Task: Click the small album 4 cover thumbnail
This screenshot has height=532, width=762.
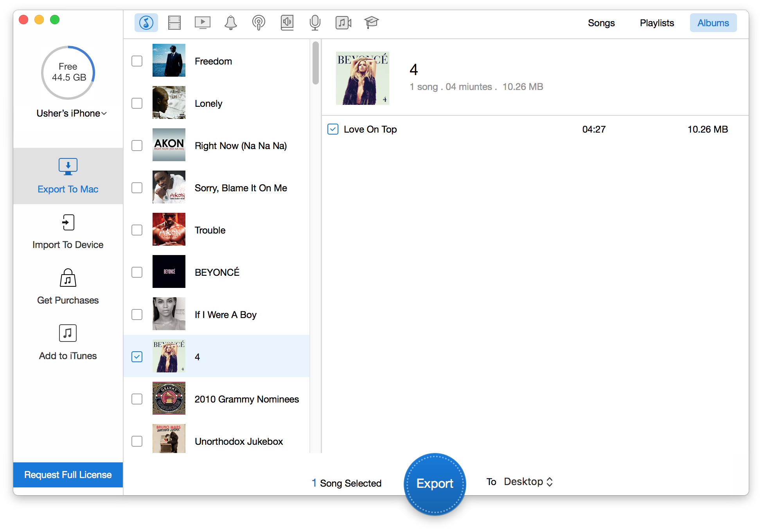Action: tap(169, 356)
